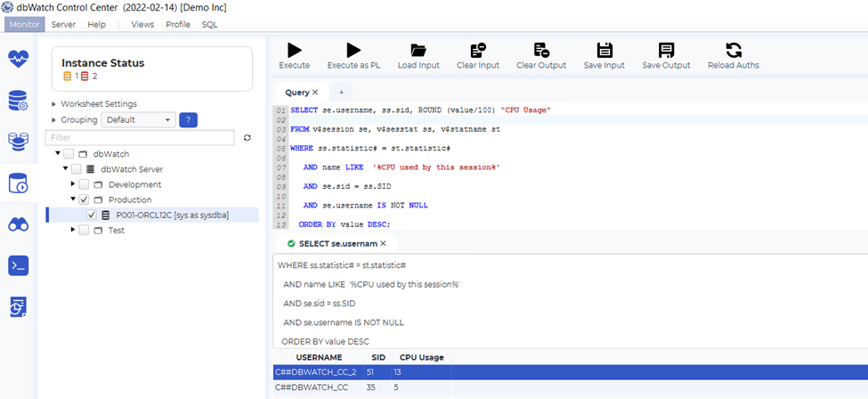Open the Grouping Default dropdown
The image size is (868, 399).
click(138, 119)
